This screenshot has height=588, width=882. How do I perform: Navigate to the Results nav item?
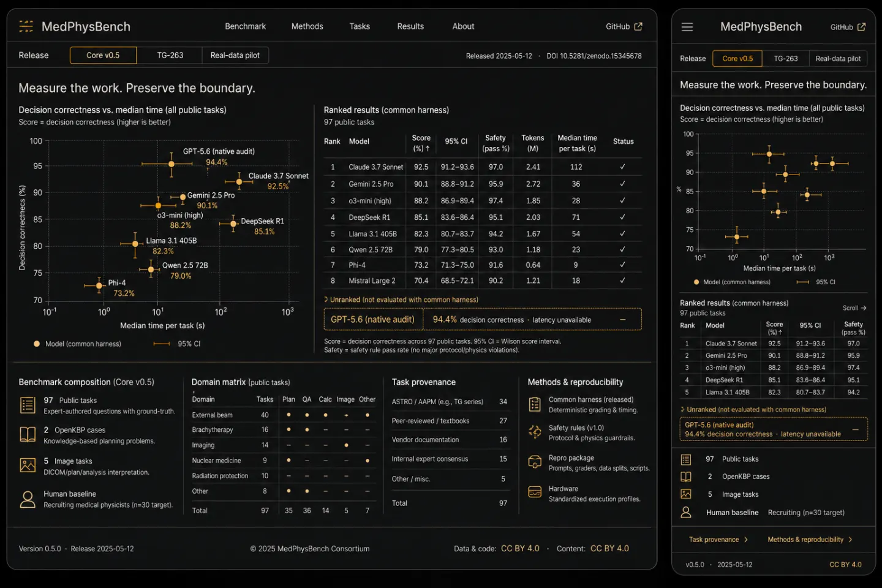tap(410, 26)
